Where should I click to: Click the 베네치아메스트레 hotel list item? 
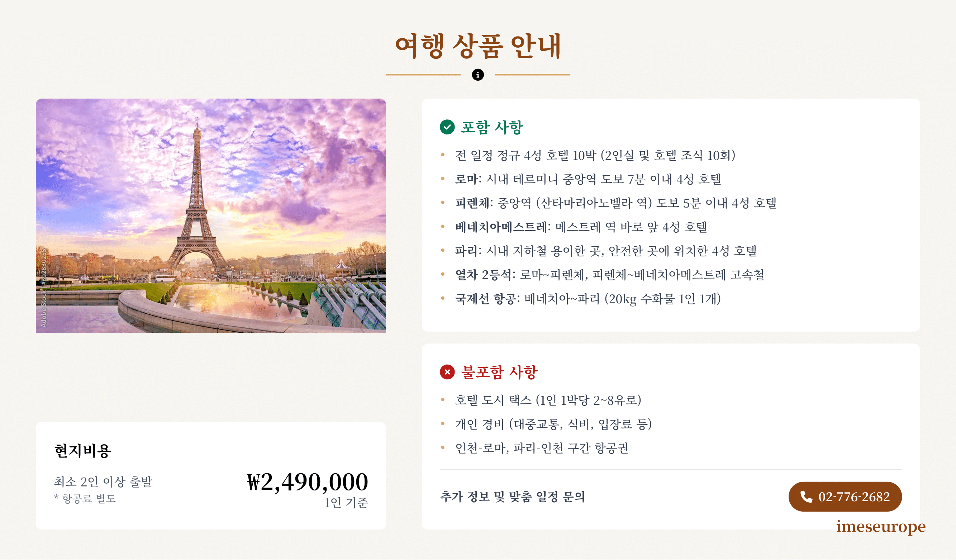pyautogui.click(x=581, y=227)
